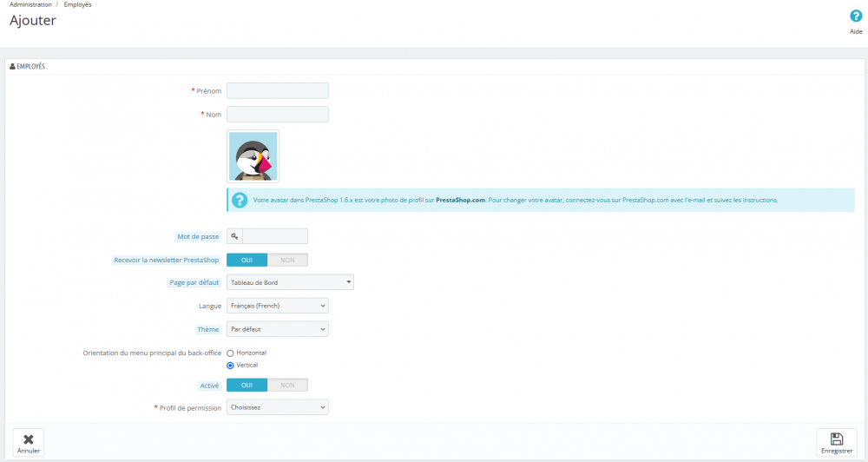This screenshot has height=462, width=868.
Task: Click the question mark icon in avatar notice
Action: click(240, 200)
